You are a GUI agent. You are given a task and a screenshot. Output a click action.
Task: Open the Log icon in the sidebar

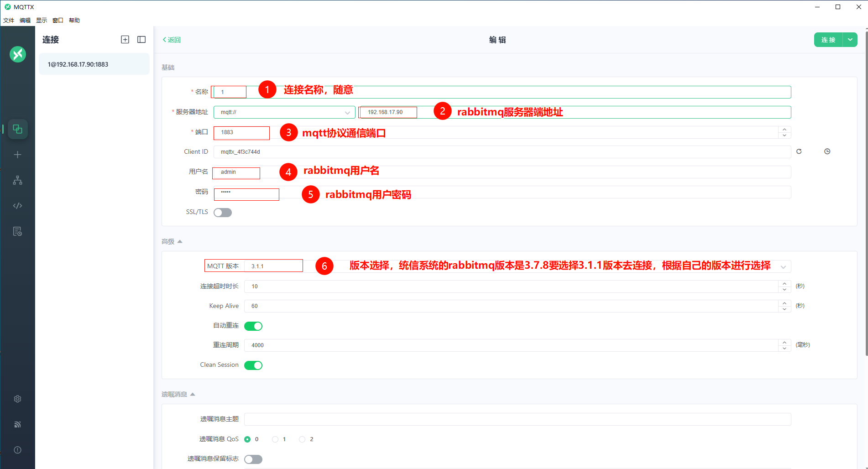click(x=18, y=231)
